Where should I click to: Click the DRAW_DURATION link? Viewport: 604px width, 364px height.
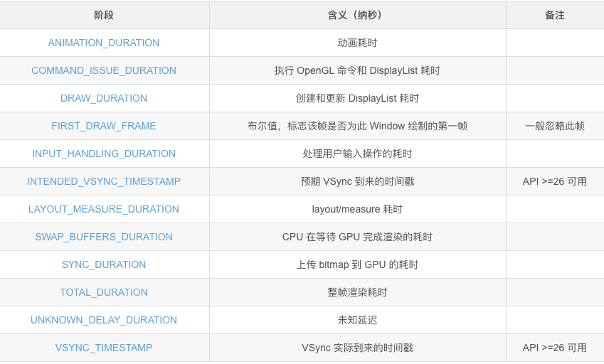pyautogui.click(x=104, y=98)
